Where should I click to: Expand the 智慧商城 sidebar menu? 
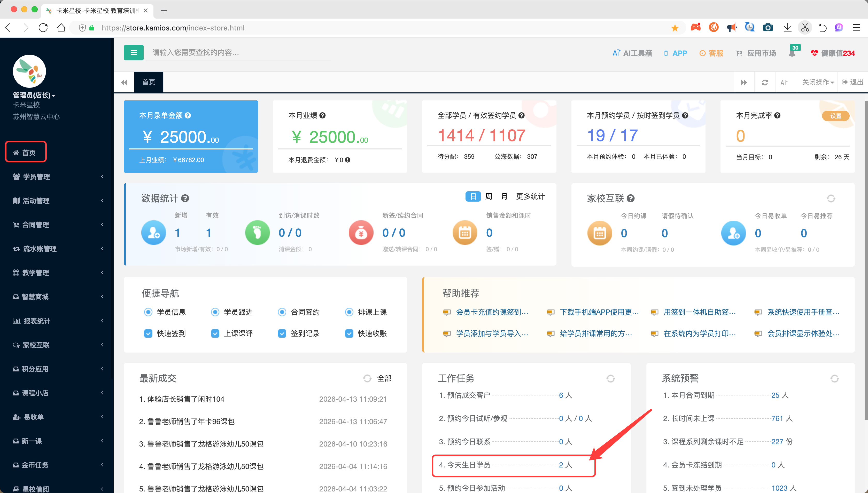point(57,297)
